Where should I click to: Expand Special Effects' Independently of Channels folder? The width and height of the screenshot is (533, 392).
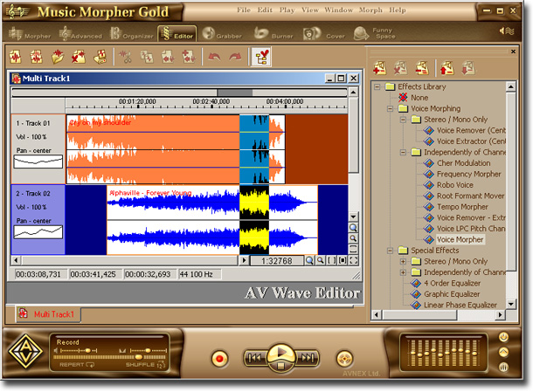(x=403, y=272)
